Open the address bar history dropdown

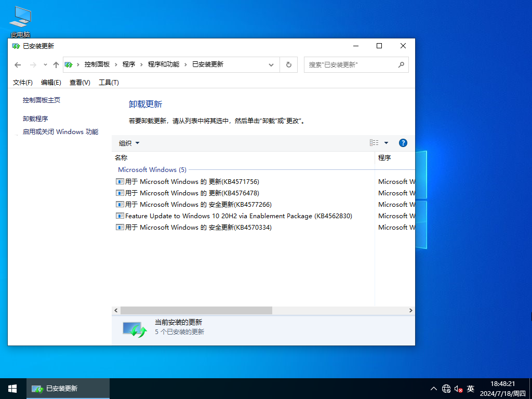[271, 64]
